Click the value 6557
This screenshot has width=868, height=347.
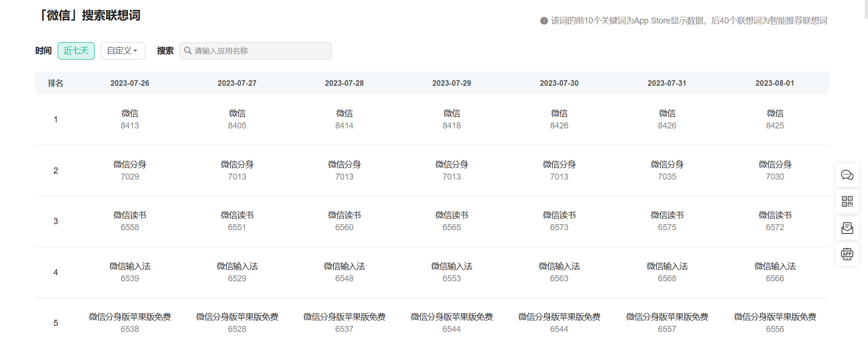point(667,329)
